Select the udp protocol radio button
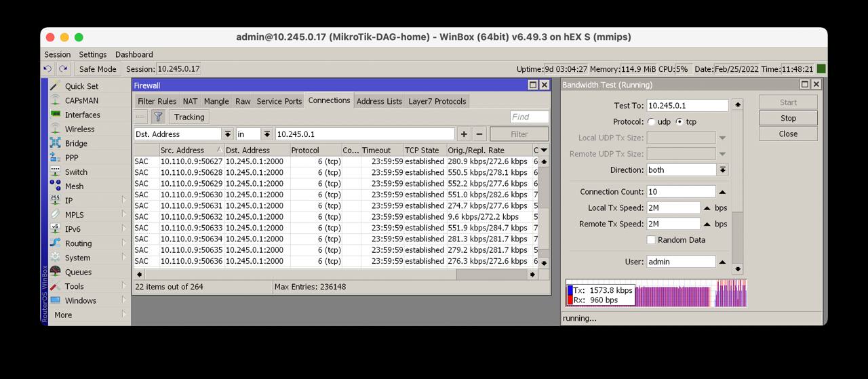This screenshot has height=379, width=868. [652, 122]
